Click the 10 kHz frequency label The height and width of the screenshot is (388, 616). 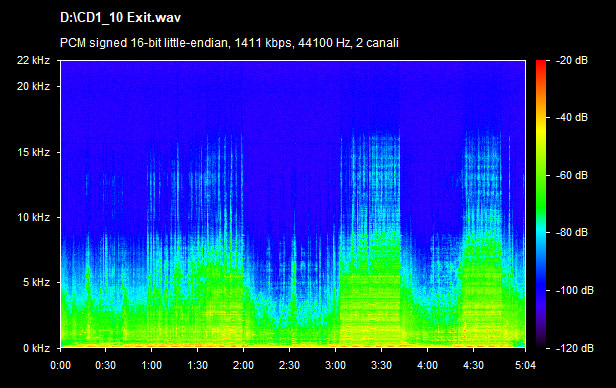33,217
